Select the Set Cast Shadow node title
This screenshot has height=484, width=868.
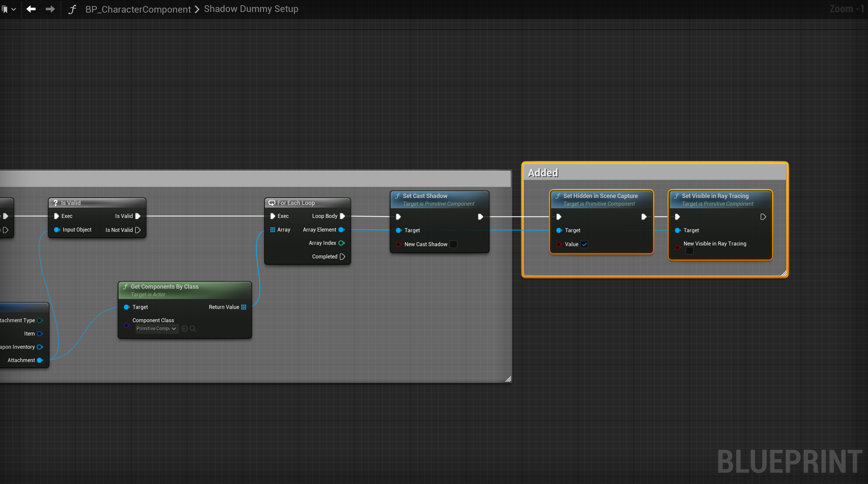coord(425,196)
